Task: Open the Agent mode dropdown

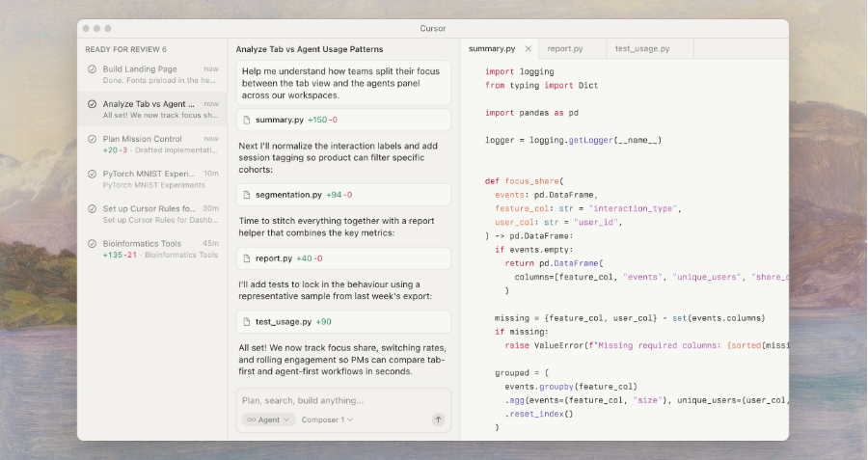Action: (x=267, y=420)
